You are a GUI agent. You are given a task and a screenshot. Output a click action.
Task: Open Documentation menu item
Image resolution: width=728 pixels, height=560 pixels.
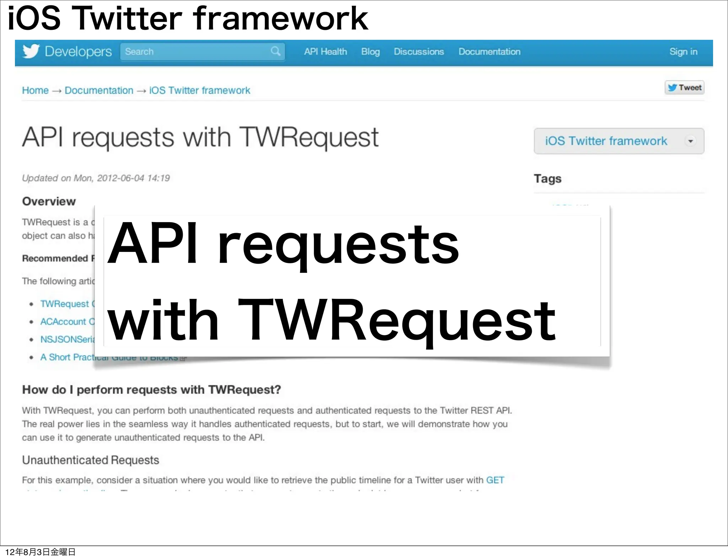489,52
